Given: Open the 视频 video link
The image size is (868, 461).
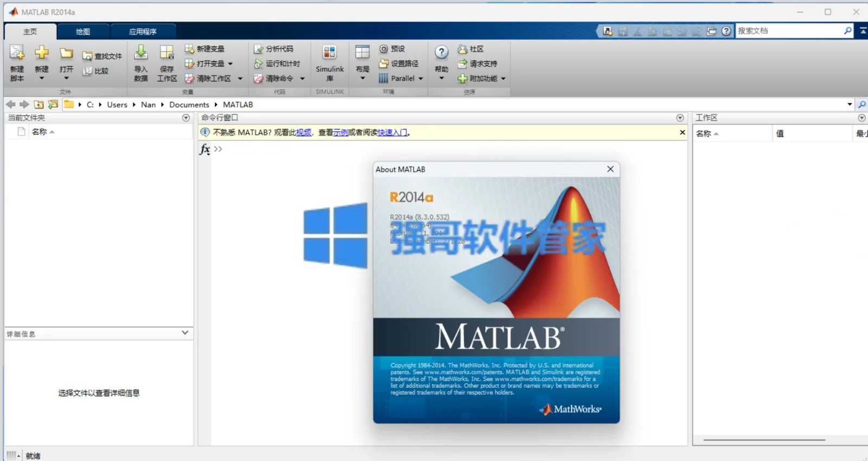Looking at the screenshot, I should coord(304,132).
